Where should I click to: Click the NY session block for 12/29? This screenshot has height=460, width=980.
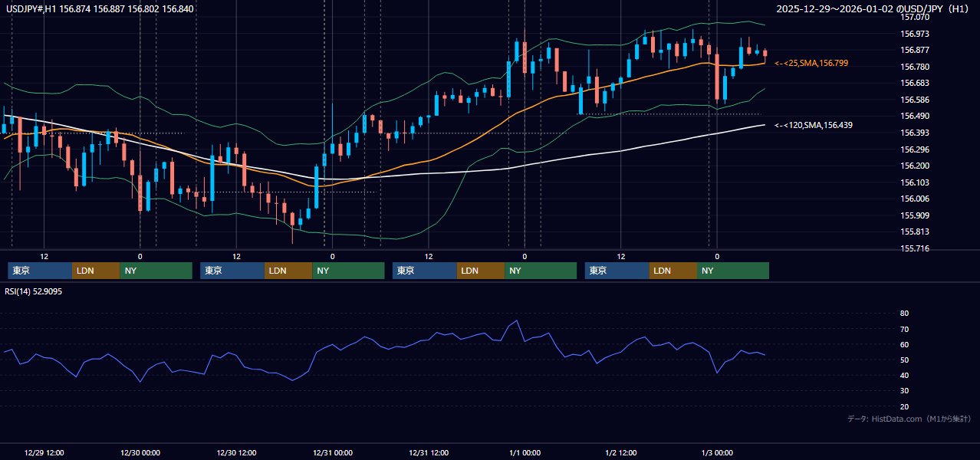[x=156, y=271]
